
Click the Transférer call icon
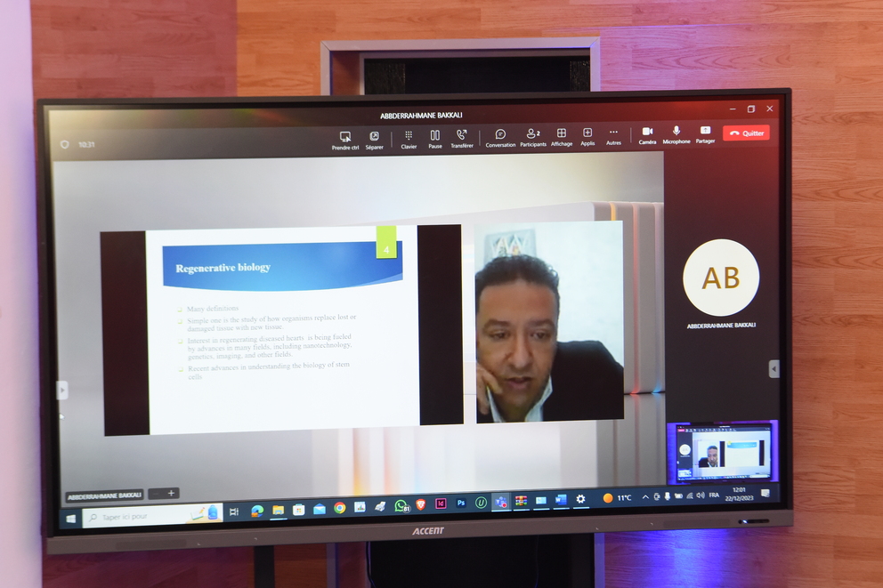[x=462, y=135]
